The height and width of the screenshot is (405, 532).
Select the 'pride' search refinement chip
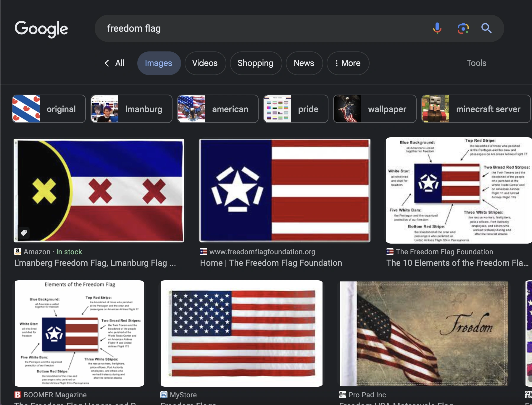click(295, 109)
